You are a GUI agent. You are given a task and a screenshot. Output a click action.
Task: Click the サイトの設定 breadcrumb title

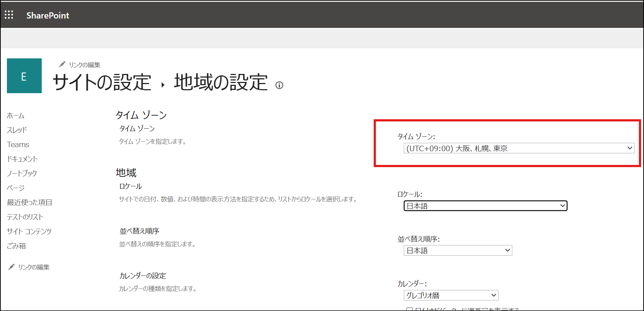pos(102,82)
